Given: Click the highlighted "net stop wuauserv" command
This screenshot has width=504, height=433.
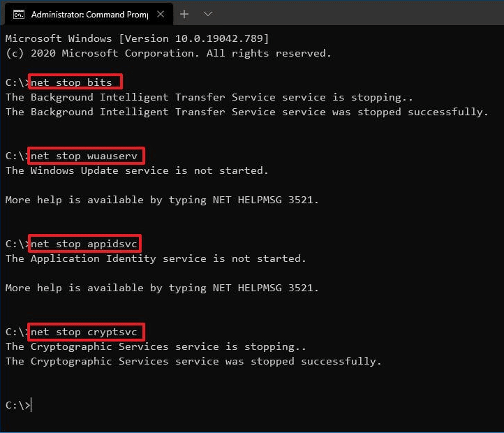Looking at the screenshot, I should (x=84, y=156).
